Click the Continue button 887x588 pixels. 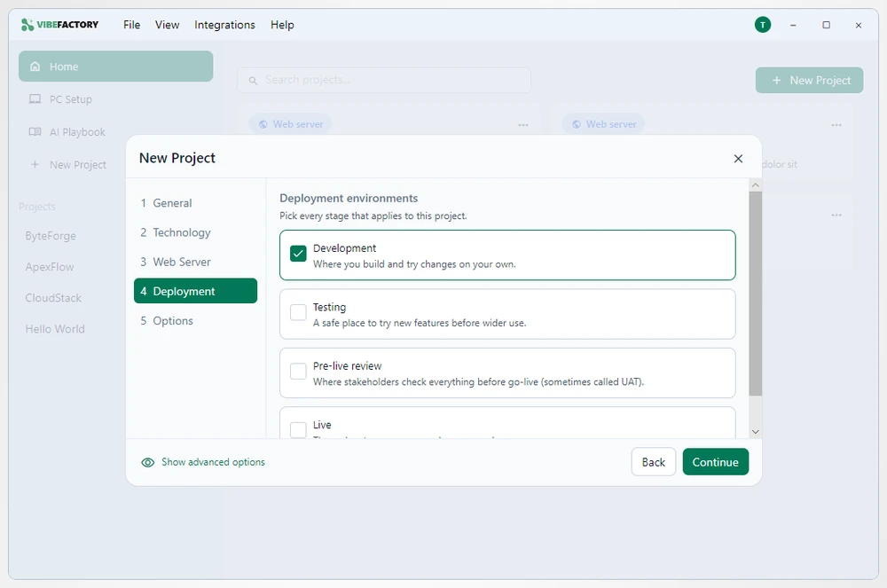tap(715, 462)
